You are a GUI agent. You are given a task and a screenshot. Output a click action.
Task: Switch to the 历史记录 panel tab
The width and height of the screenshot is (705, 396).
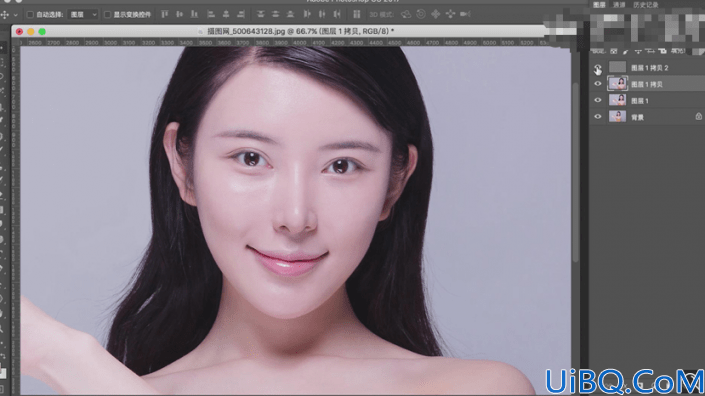point(646,5)
